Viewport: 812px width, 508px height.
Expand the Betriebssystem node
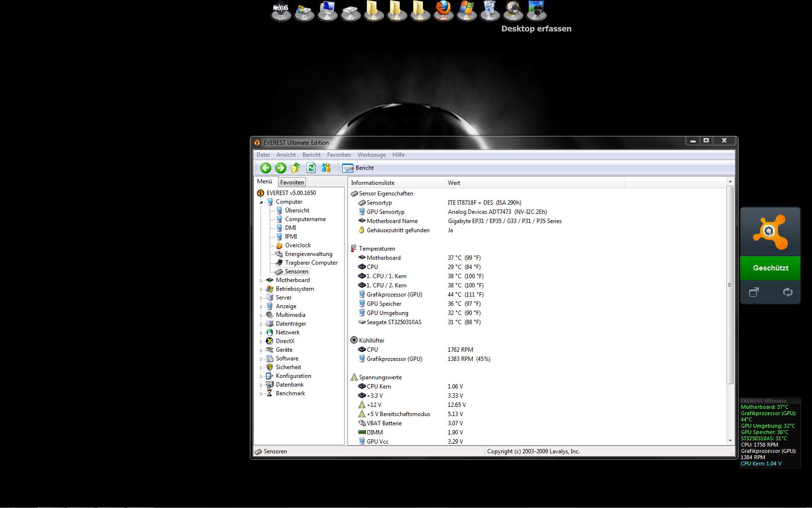[261, 289]
